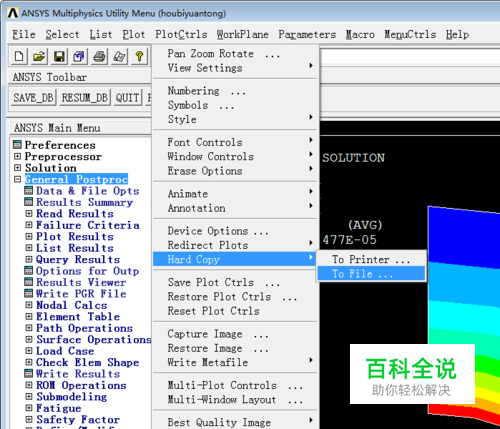Image resolution: width=500 pixels, height=429 pixels.
Task: Click the command input field
Action: click(x=410, y=57)
